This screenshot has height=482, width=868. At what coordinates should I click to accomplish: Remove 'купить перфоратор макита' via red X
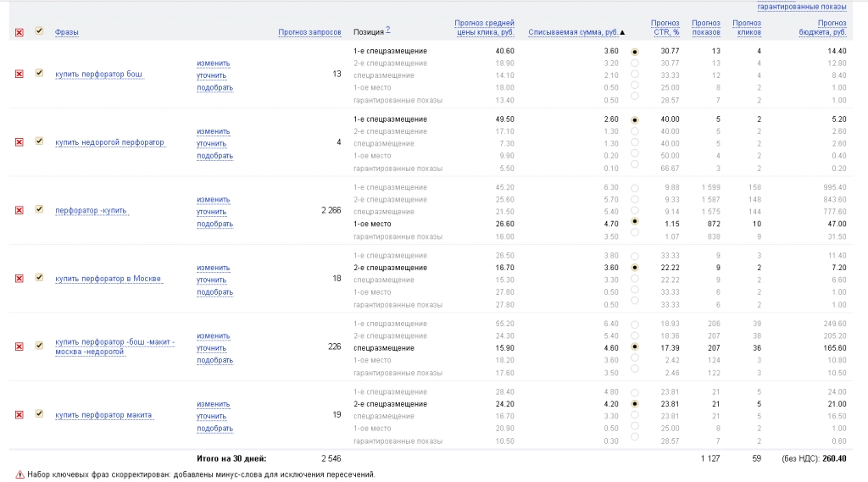[x=19, y=415]
